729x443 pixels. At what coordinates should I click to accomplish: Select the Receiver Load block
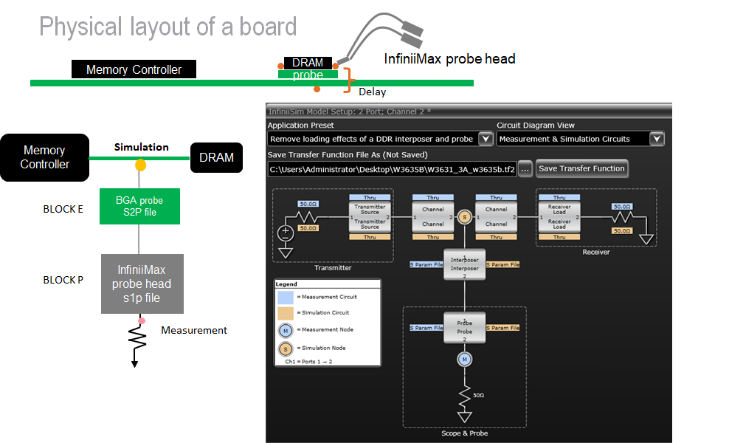pos(559,217)
